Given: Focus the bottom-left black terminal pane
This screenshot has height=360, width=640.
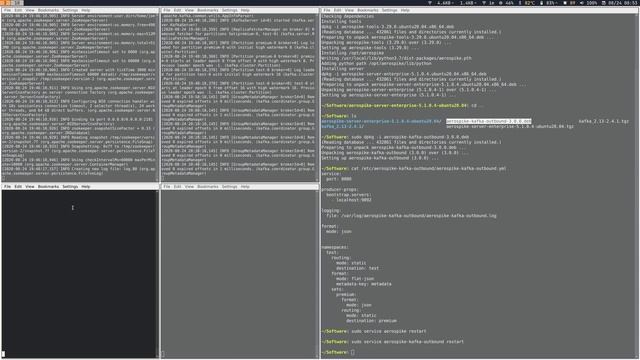Looking at the screenshot, I should [80, 273].
